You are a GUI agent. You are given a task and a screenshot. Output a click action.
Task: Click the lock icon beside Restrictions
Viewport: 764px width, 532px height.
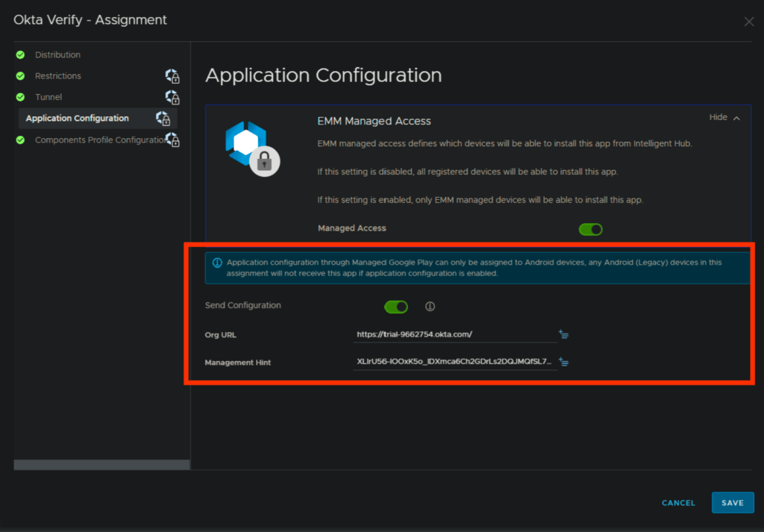tap(172, 76)
